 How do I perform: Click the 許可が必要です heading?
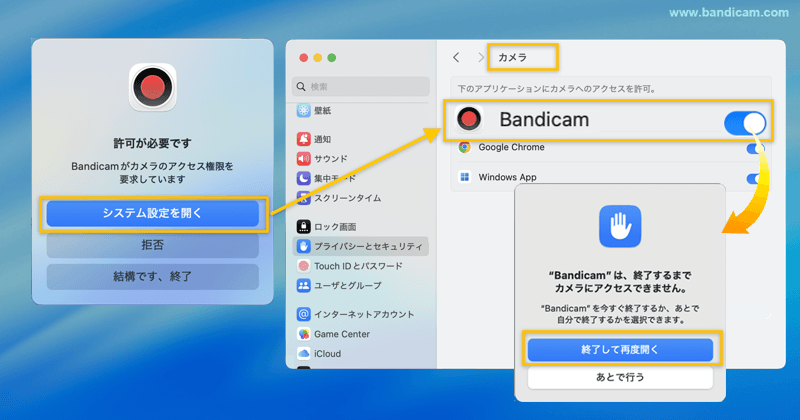[x=153, y=144]
